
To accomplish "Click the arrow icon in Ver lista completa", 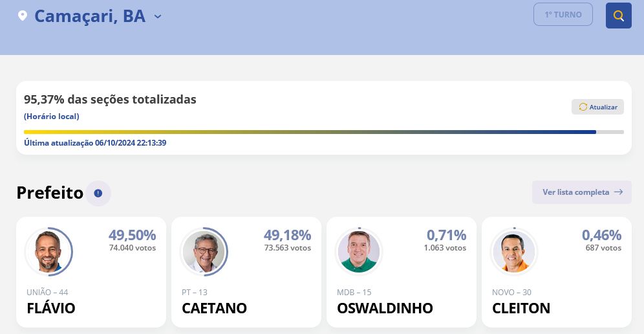I will (619, 192).
